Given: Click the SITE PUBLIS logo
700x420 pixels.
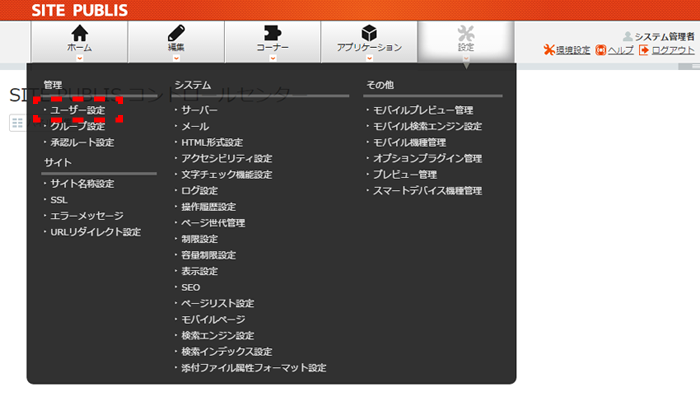Looking at the screenshot, I should [79, 10].
